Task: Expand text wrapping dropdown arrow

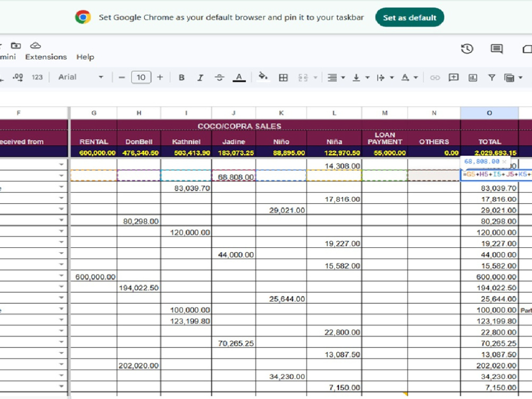Action: pos(392,78)
